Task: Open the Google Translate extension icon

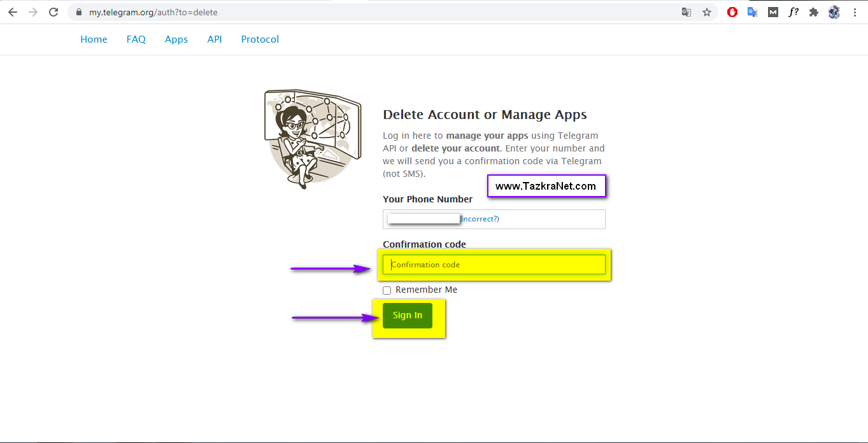Action: coord(752,12)
